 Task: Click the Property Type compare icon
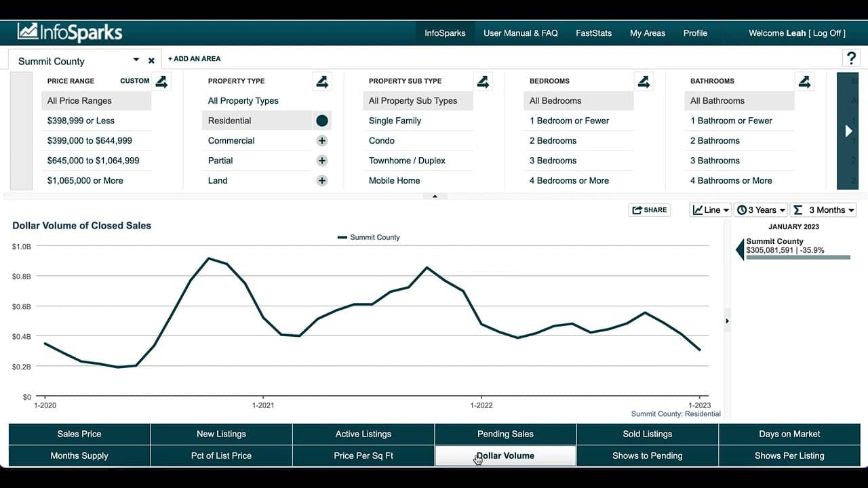click(322, 82)
